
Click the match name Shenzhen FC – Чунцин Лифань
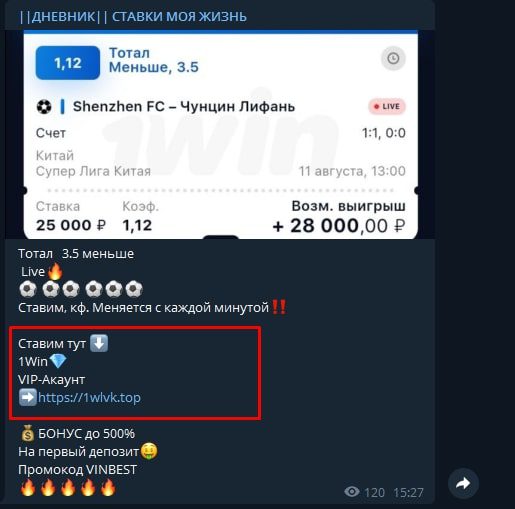[184, 107]
